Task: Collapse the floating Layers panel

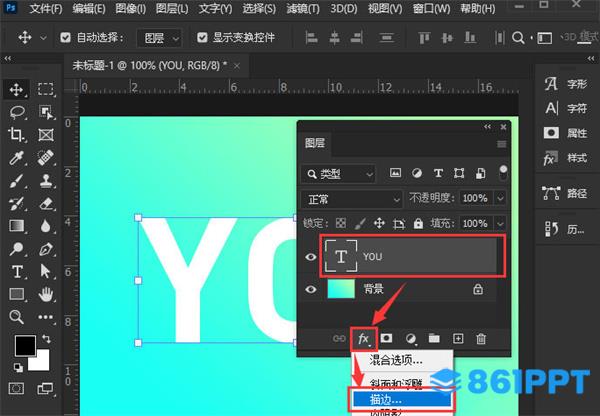Action: click(x=487, y=127)
